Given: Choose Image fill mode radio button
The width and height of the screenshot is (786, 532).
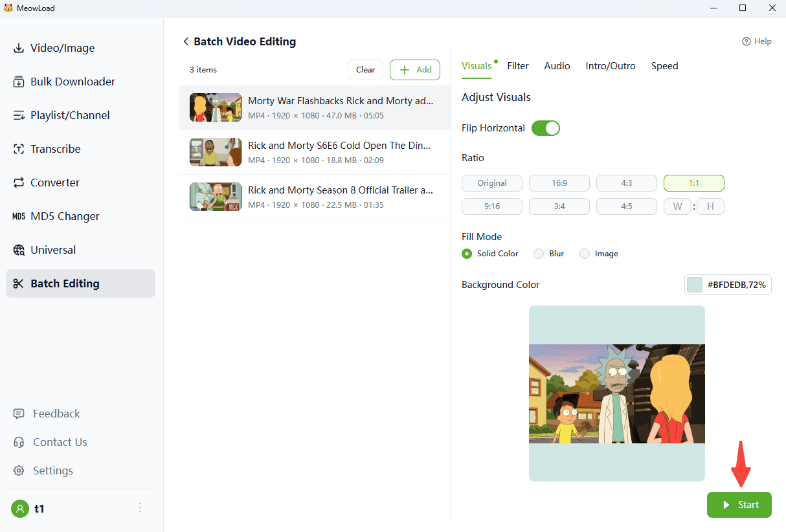Looking at the screenshot, I should point(585,254).
